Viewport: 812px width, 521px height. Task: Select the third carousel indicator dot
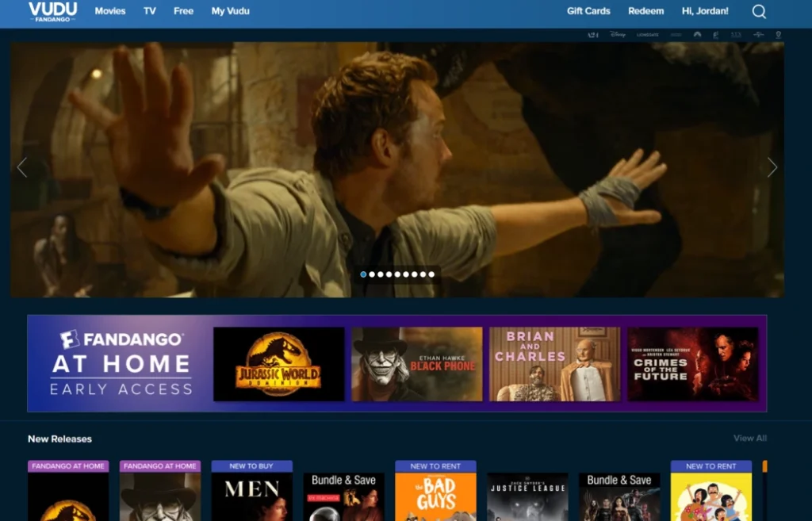click(379, 273)
